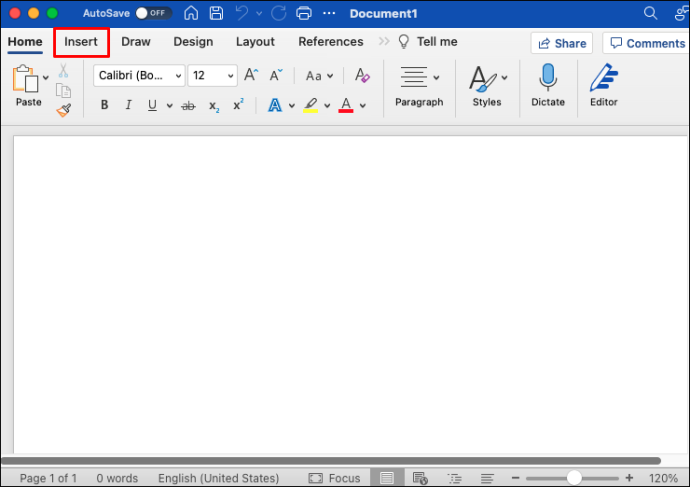Click the Format Painter brush icon
Screen dimensions: 690x487
tap(64, 110)
